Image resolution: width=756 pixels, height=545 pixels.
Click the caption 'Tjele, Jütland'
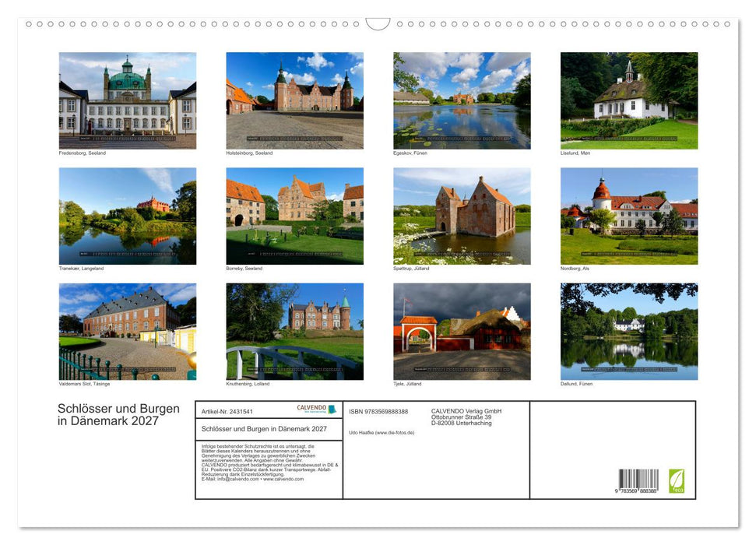(407, 384)
